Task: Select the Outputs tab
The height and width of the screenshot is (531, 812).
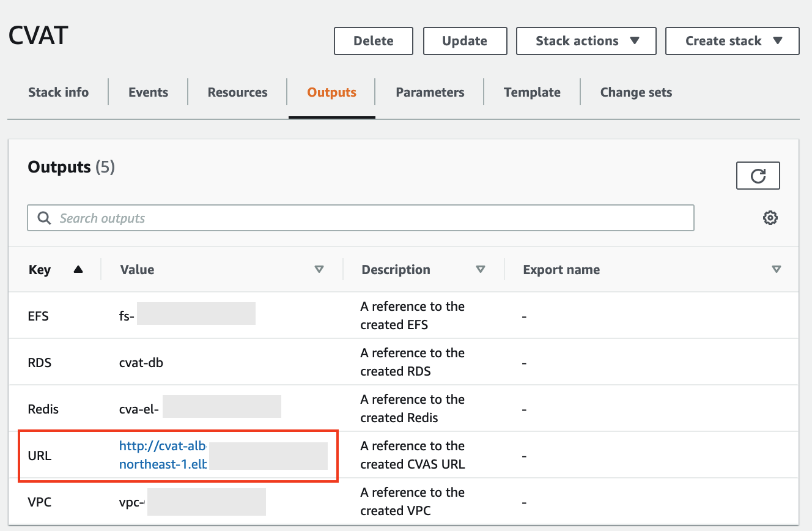Action: tap(331, 92)
